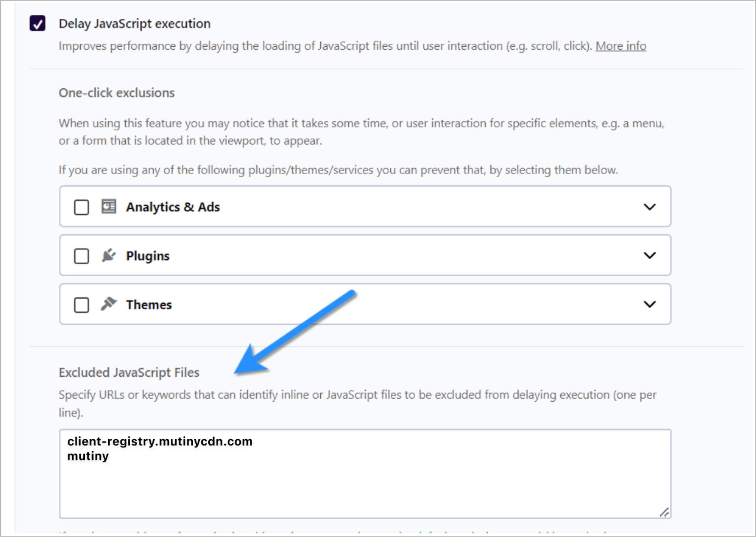The width and height of the screenshot is (756, 537).
Task: Uncheck Delay JavaScript execution checkbox
Action: point(38,23)
